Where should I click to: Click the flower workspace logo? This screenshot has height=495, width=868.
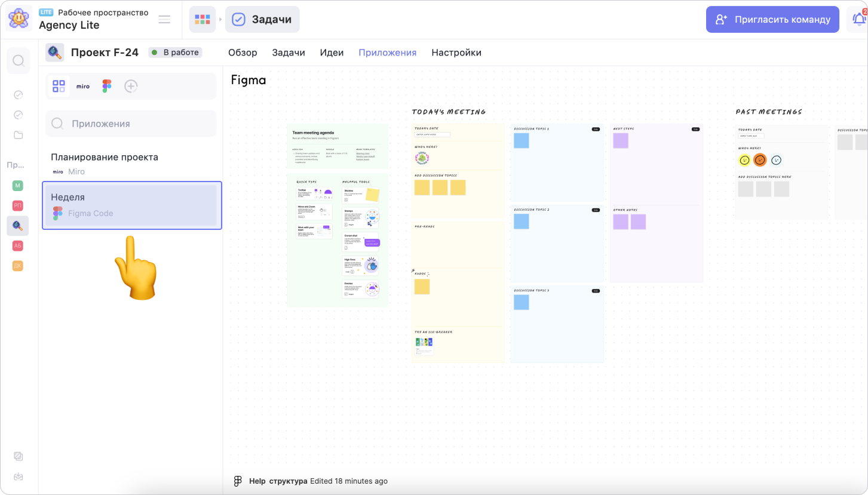[x=19, y=19]
